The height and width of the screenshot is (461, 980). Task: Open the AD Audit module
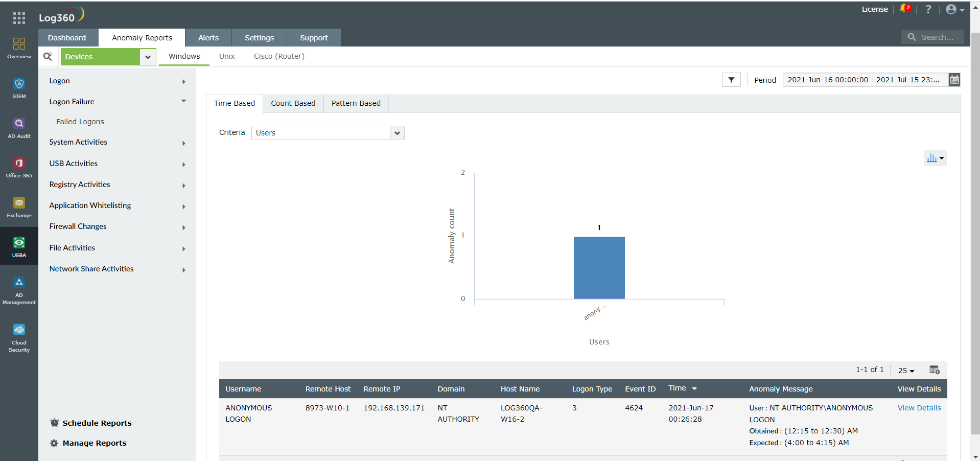coord(19,128)
